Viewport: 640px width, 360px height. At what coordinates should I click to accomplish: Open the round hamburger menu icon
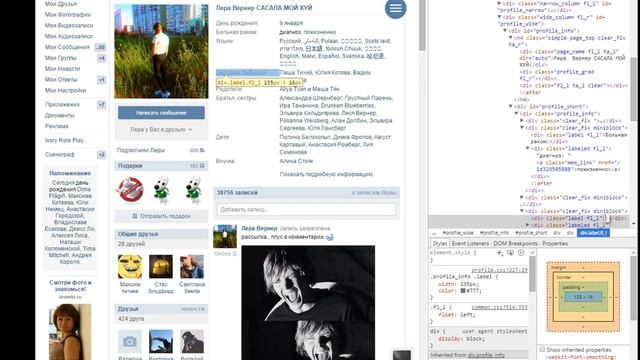pyautogui.click(x=396, y=8)
